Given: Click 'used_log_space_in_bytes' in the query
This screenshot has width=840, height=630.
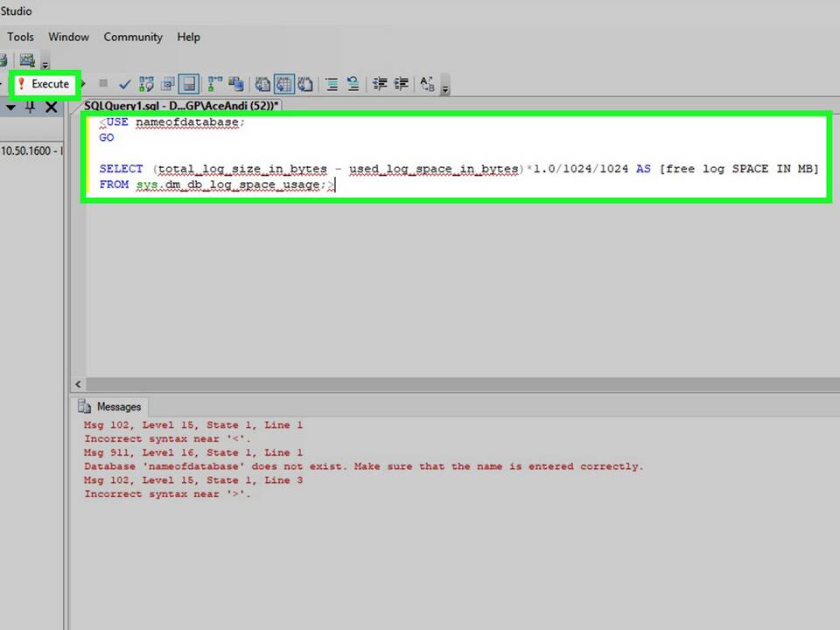Looking at the screenshot, I should tap(433, 169).
